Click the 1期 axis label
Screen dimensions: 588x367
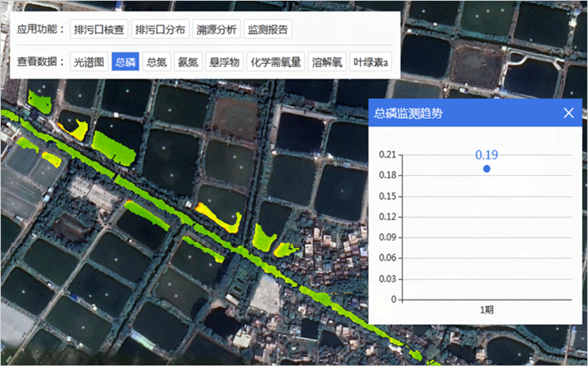click(x=487, y=310)
